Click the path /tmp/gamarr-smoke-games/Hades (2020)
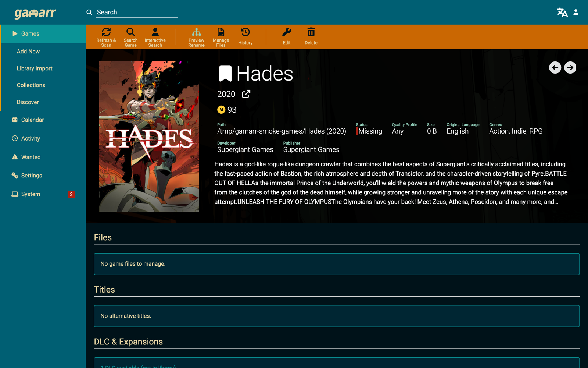The width and height of the screenshot is (588, 368). 282,131
